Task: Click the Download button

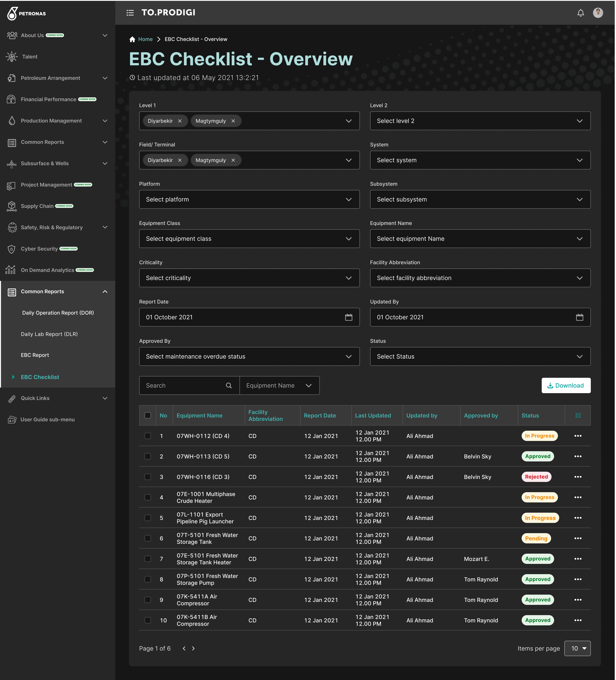Action: pos(566,385)
